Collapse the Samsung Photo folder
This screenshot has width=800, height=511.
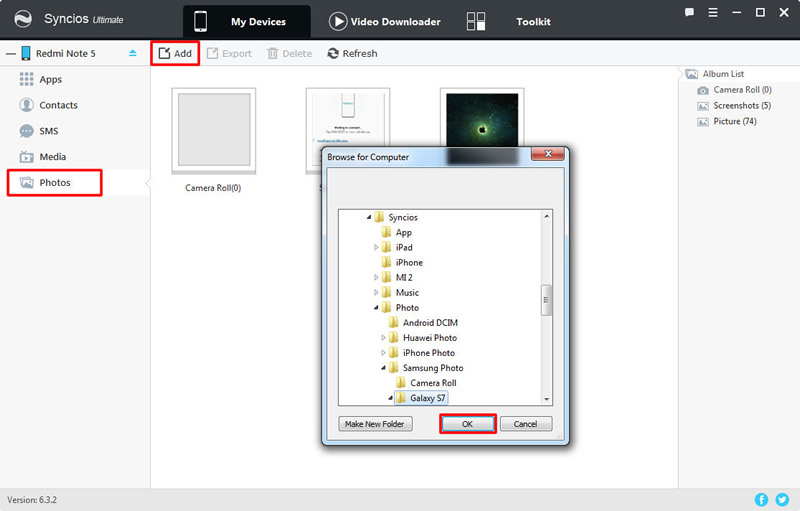pyautogui.click(x=383, y=368)
